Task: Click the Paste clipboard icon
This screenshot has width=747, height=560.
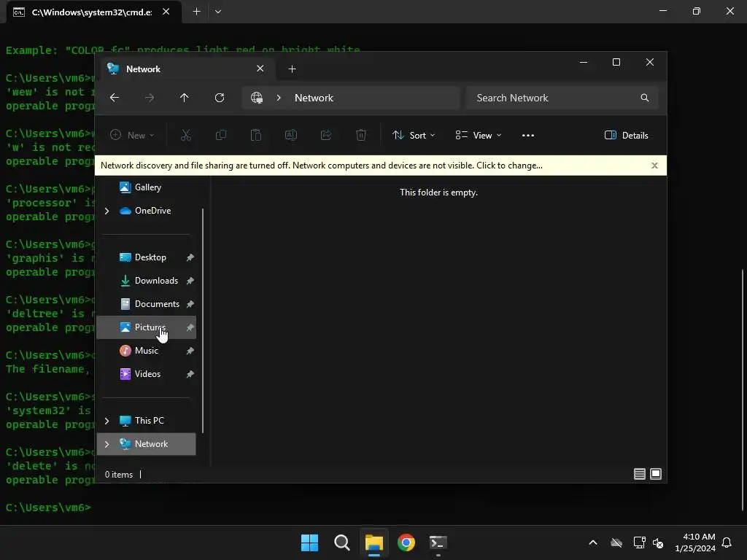Action: tap(256, 135)
